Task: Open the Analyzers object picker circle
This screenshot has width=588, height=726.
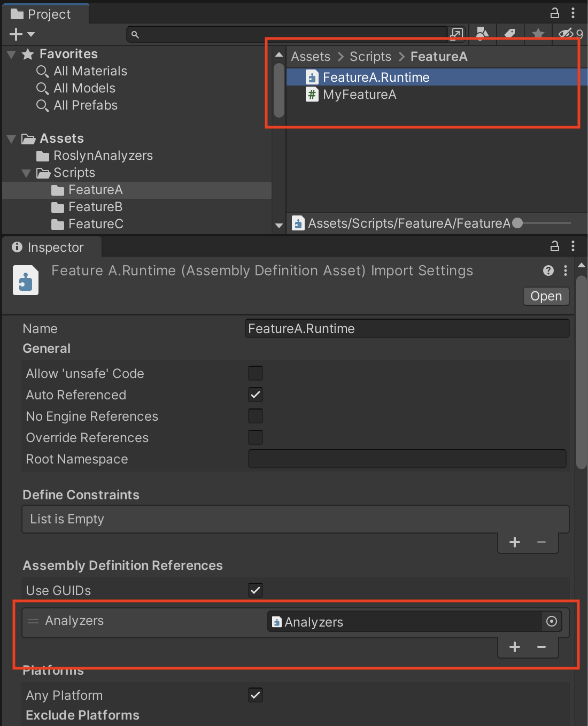Action: coord(552,621)
